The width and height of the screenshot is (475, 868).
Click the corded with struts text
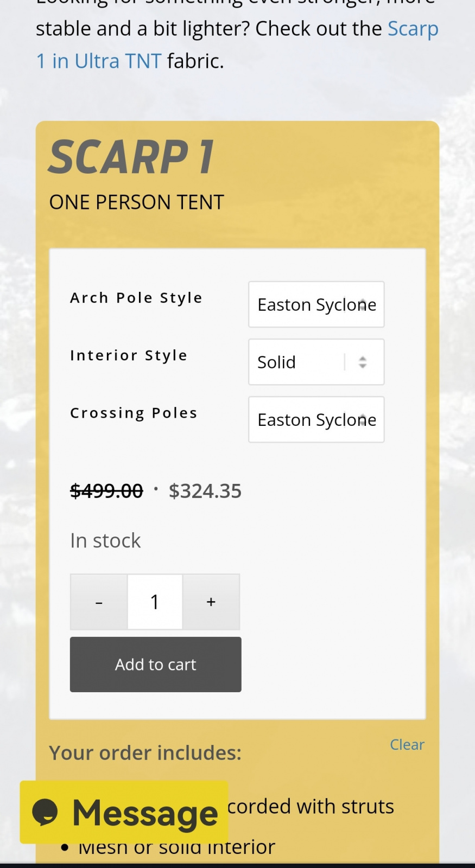click(311, 806)
